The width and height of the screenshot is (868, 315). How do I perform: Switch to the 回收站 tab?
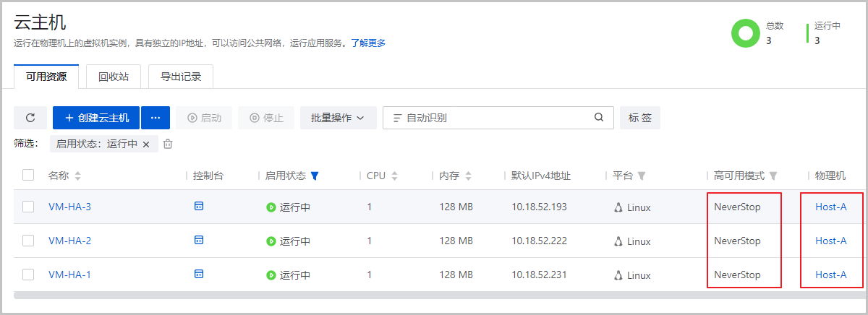pyautogui.click(x=114, y=77)
